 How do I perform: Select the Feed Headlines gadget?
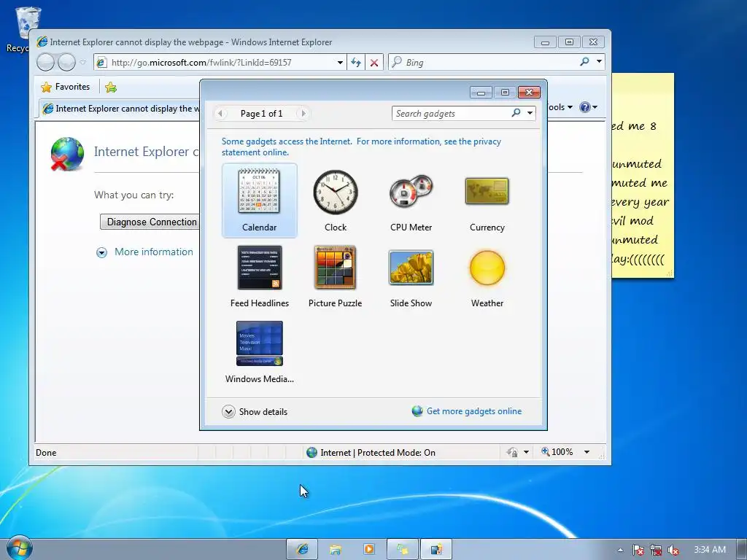point(259,276)
